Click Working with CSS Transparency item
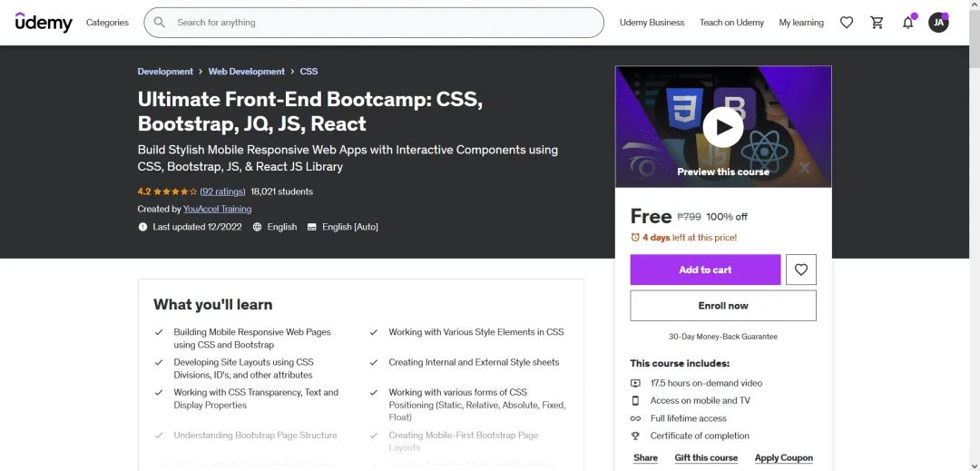This screenshot has width=980, height=471. tap(256, 398)
